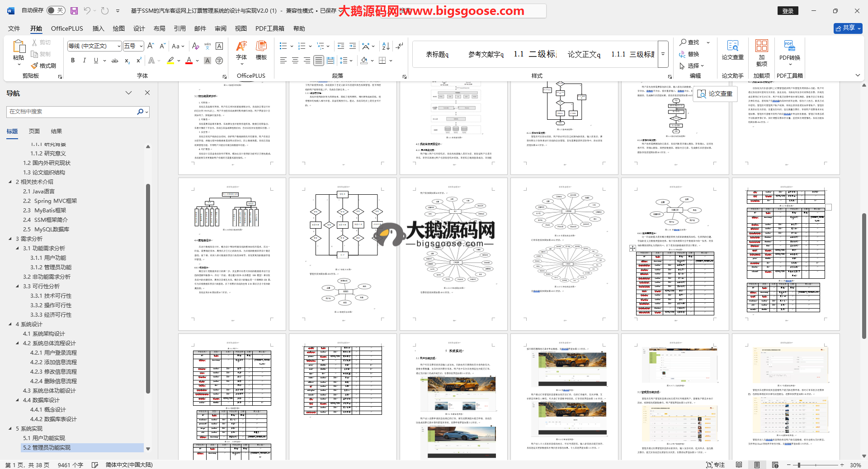Switch to the 页面 navigation tab
The image size is (868, 469).
(34, 131)
